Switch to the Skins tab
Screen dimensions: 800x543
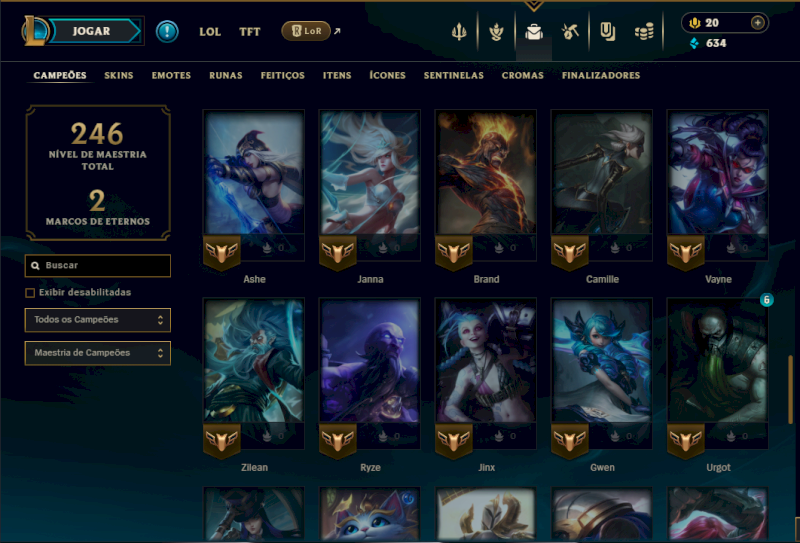119,76
